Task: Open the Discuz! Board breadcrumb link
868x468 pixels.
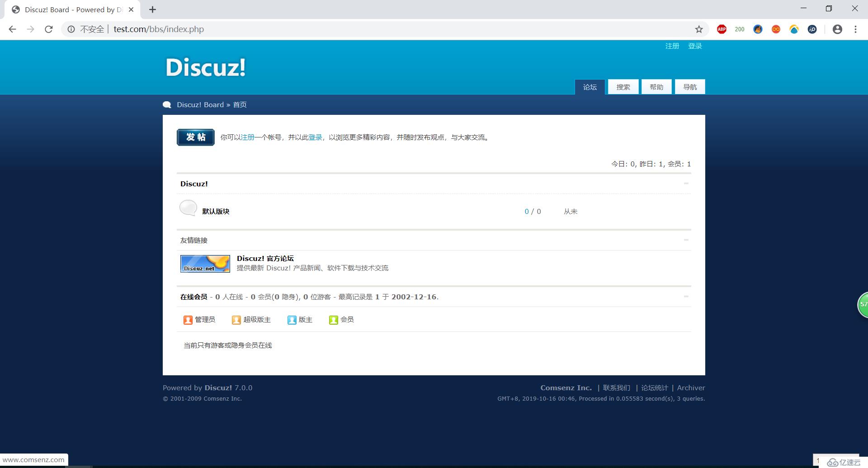Action: coord(200,105)
